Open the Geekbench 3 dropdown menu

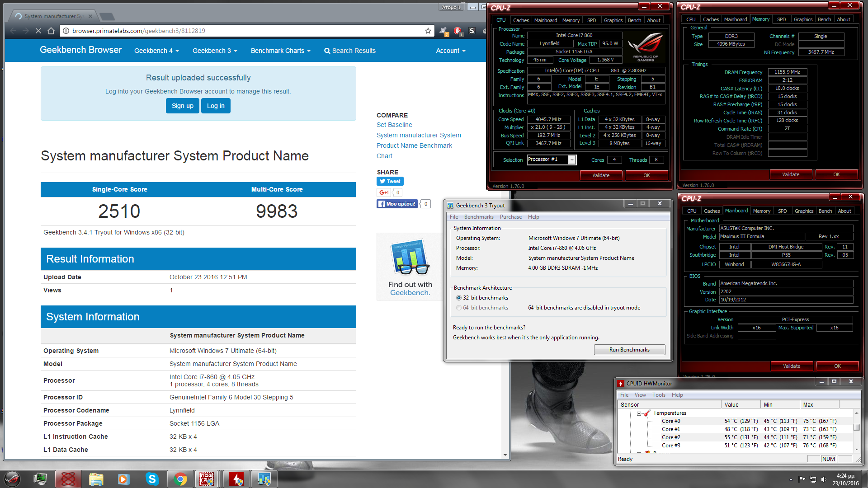click(215, 51)
